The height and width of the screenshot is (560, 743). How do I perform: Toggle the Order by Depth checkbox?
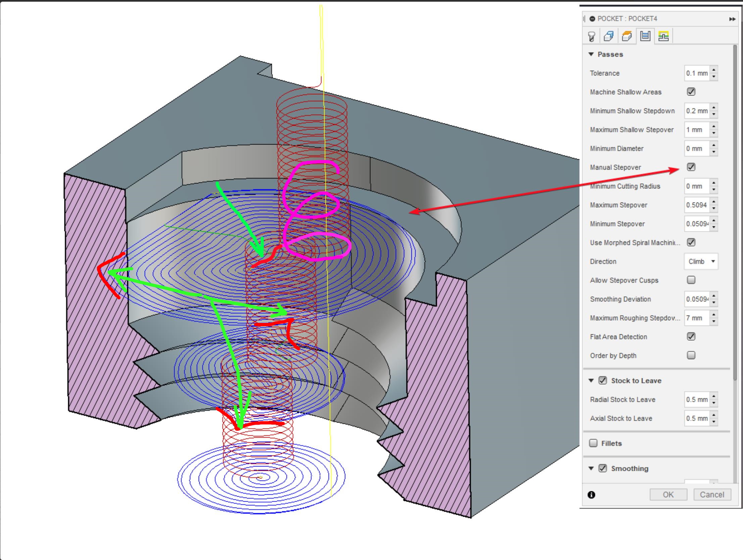click(691, 355)
